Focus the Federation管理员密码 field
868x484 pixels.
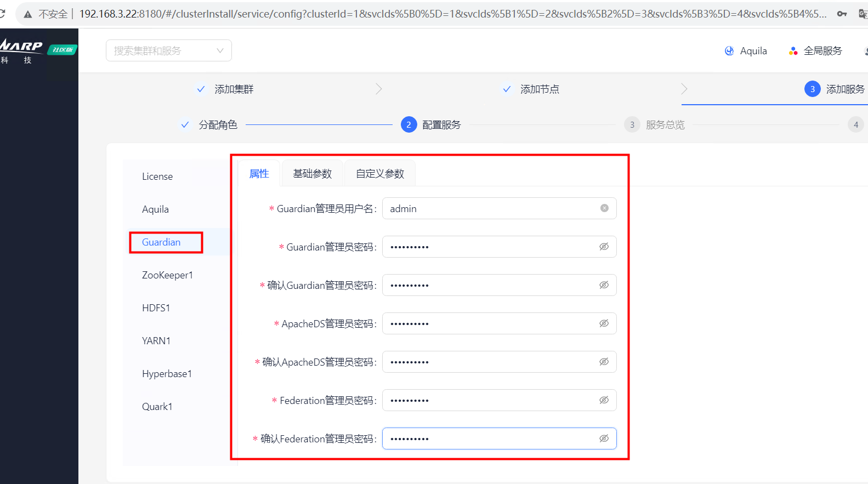[x=500, y=400]
